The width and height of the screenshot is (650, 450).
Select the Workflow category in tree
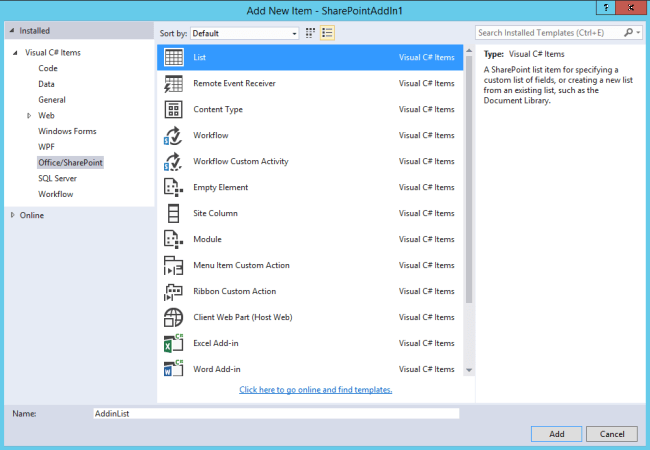click(56, 194)
